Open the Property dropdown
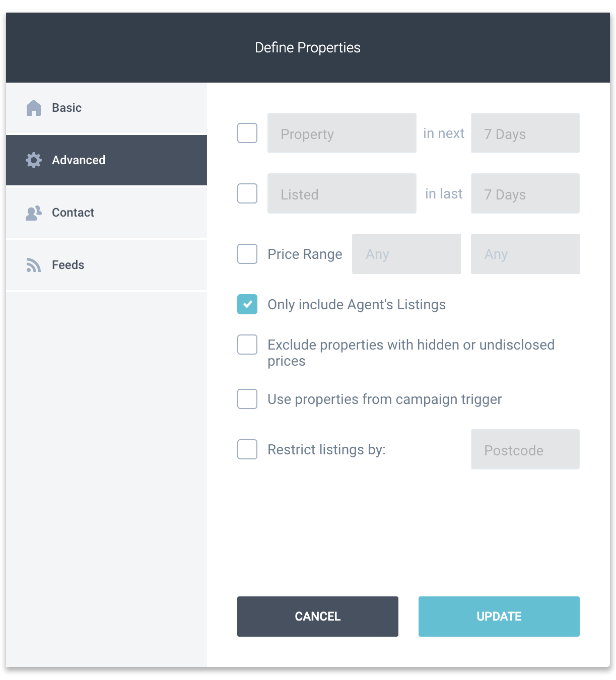Screen dimensions: 616x680 coord(342,133)
